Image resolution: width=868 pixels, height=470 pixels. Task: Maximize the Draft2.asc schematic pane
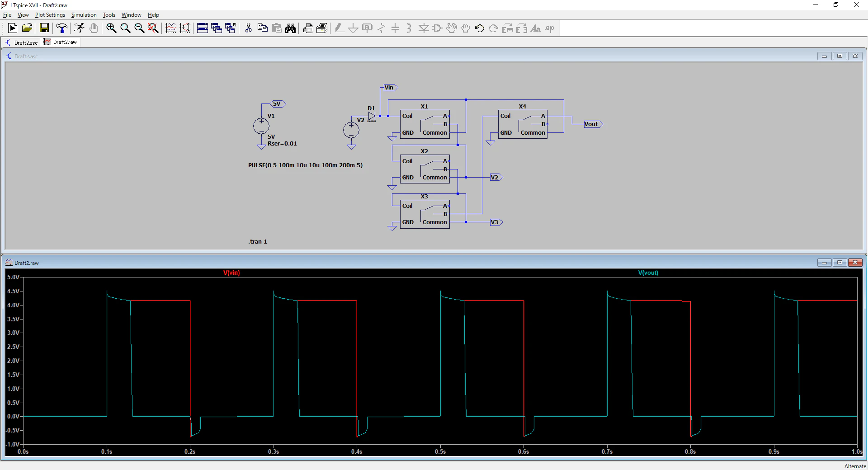pos(840,56)
